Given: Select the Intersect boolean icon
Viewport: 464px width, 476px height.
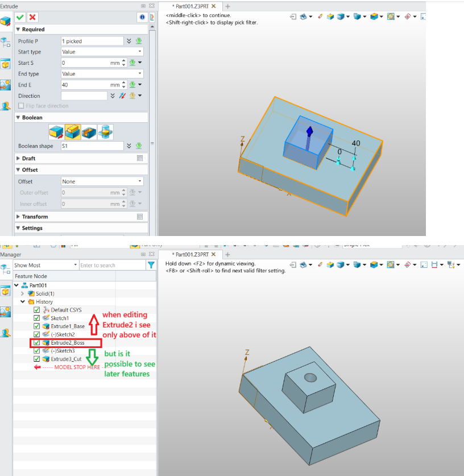Looking at the screenshot, I should point(105,132).
